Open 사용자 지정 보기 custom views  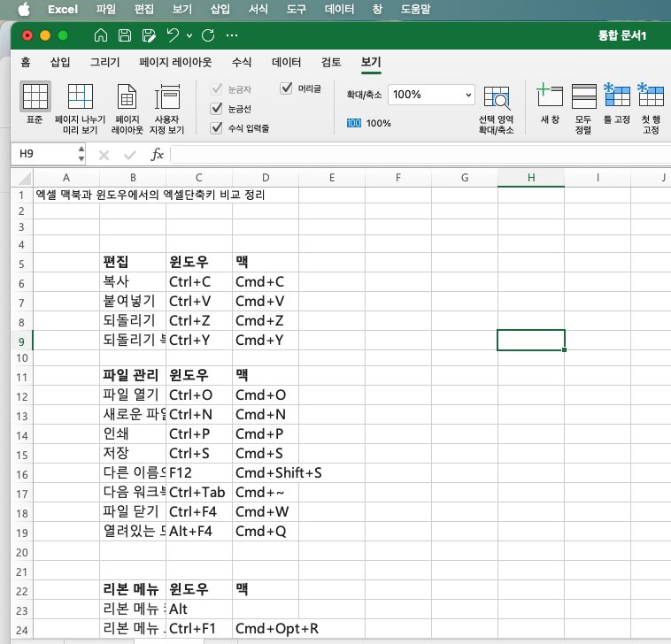click(167, 108)
